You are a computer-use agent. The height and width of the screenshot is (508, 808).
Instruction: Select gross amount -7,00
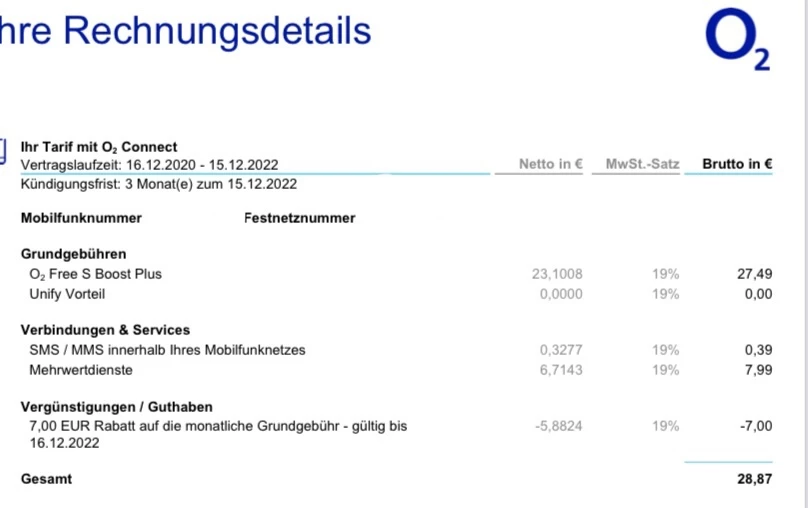point(756,426)
